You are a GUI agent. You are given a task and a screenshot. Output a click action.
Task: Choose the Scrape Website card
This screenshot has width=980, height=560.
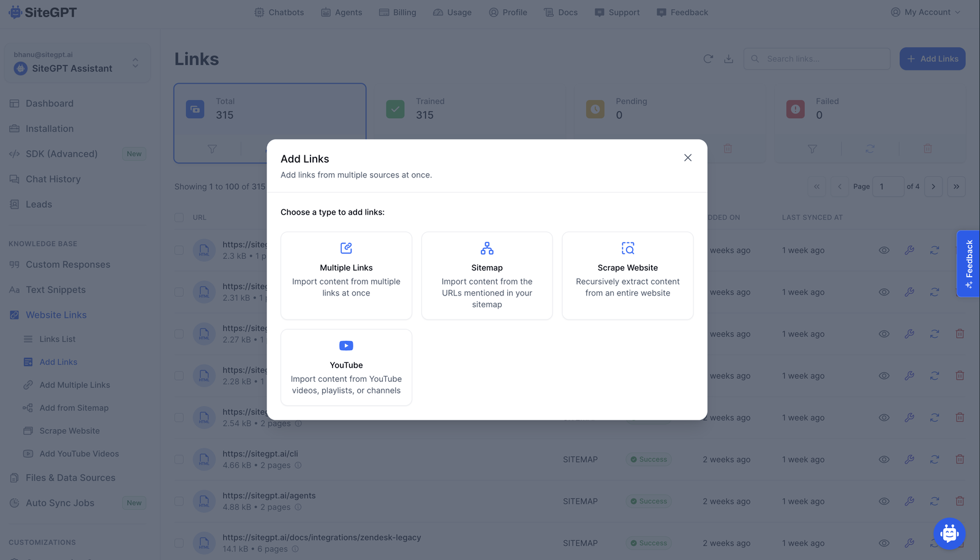[628, 275]
